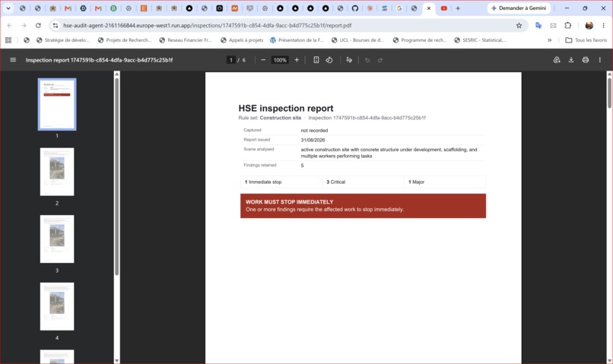Rotate the PDF counterclockwise
613x364 pixels.
click(x=329, y=60)
